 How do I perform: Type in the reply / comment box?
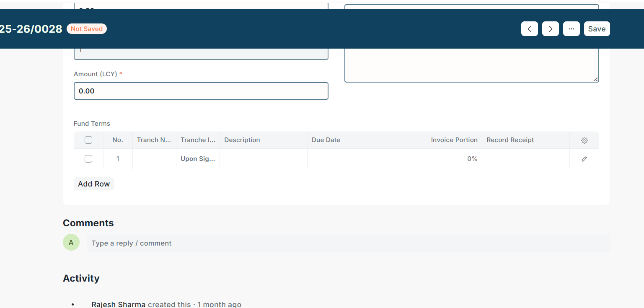tap(348, 243)
